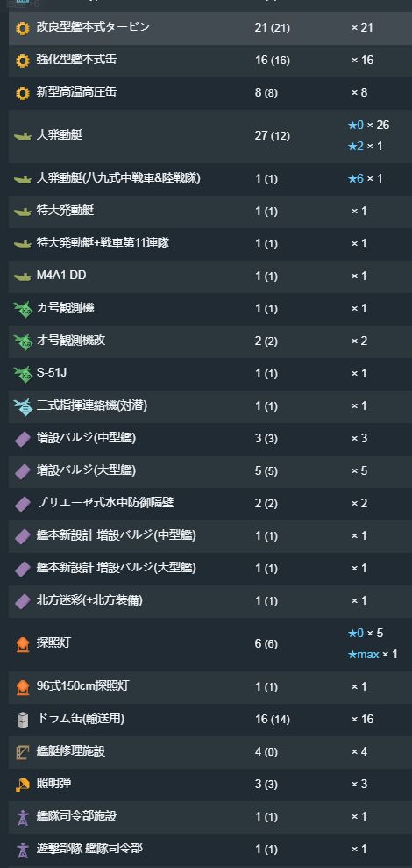Select the M4A1 DD equipment row
412x868 pixels.
coord(210,276)
